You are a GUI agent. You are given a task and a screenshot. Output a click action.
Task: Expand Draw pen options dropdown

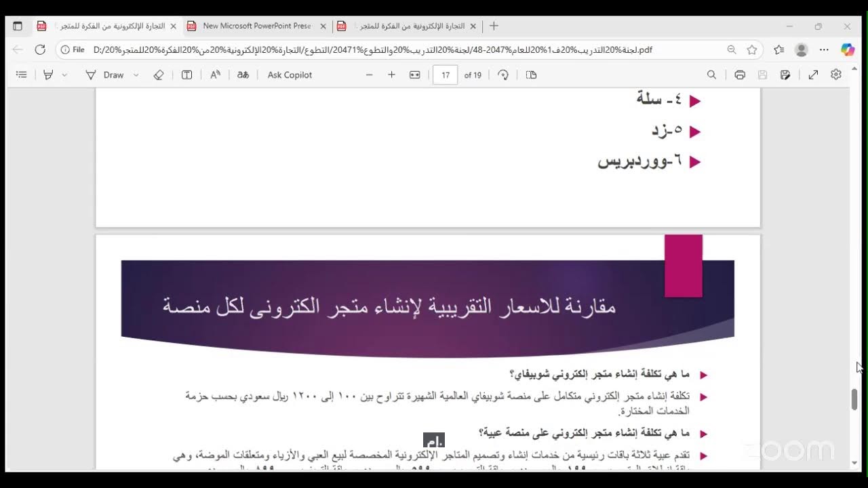tap(136, 75)
